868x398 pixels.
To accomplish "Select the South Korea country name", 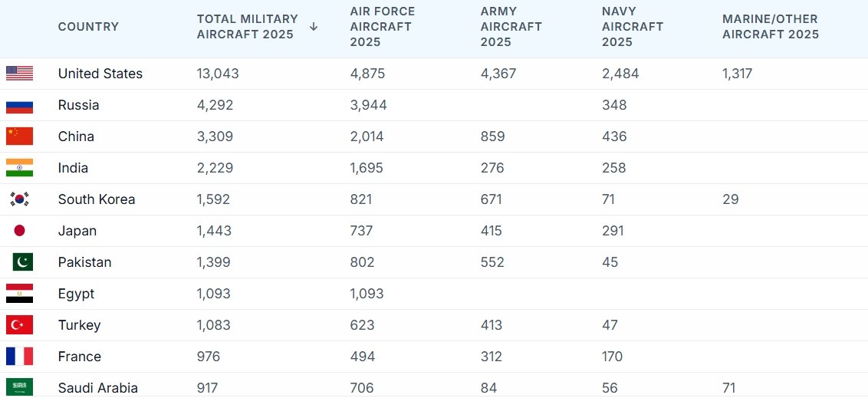I will [97, 199].
